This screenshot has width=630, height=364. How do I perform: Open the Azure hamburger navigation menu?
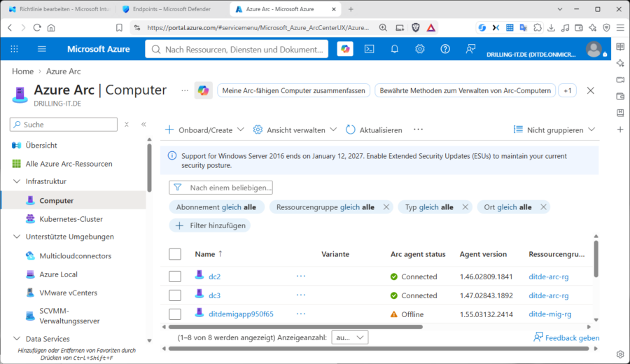click(x=42, y=49)
